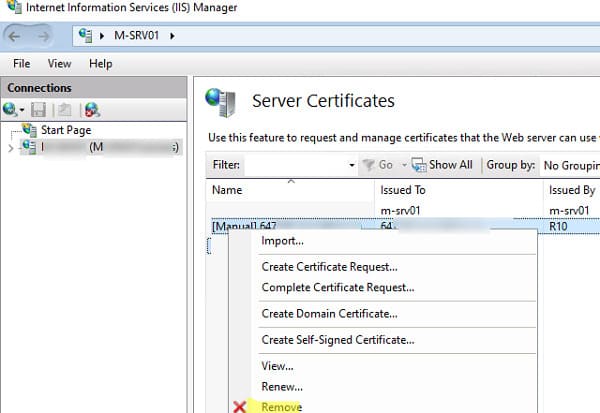The height and width of the screenshot is (413, 600).
Task: Open the Filter dropdown arrow
Action: coord(351,165)
